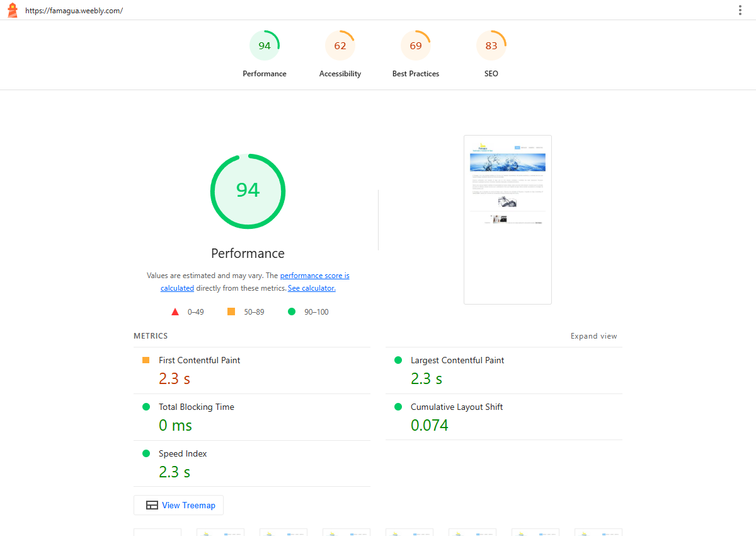Viewport: 756px width, 536px height.
Task: Click the green dot beside Speed Index
Action: pyautogui.click(x=146, y=453)
